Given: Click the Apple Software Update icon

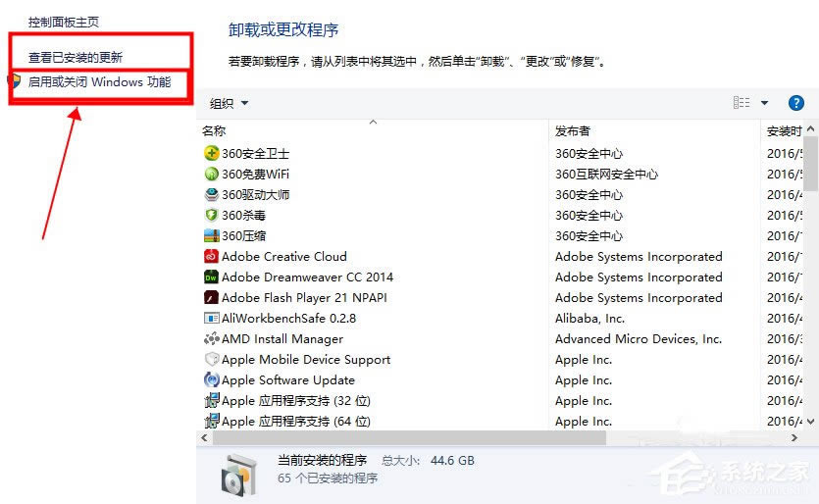Looking at the screenshot, I should [x=211, y=380].
